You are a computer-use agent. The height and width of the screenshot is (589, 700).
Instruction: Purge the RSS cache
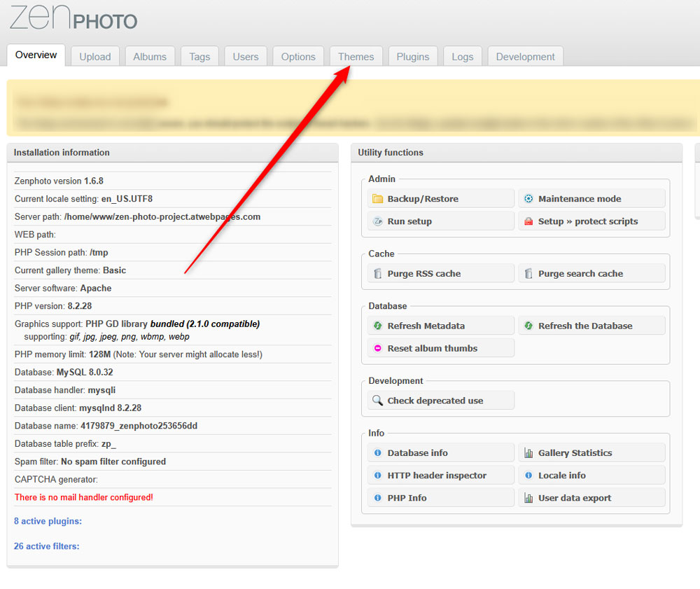pos(440,273)
